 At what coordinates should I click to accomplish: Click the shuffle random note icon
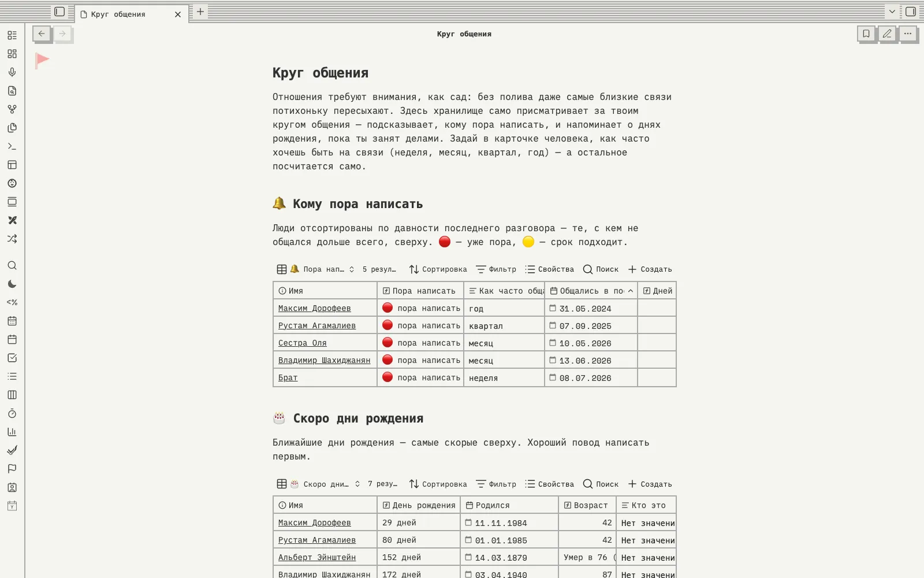pyautogui.click(x=12, y=239)
